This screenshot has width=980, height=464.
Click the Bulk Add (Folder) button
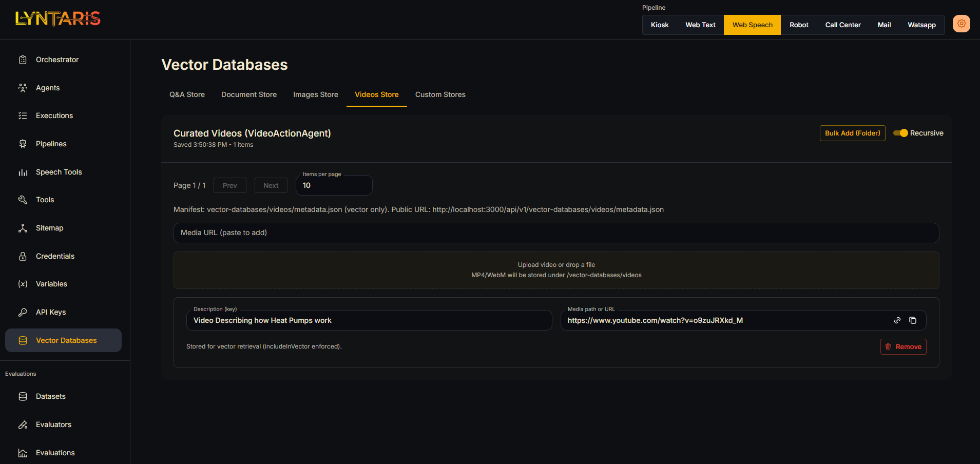852,133
